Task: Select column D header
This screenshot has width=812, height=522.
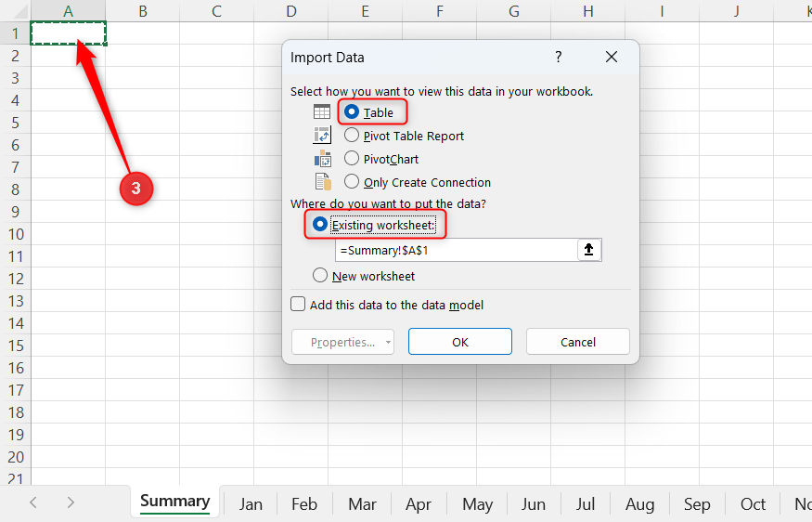Action: 291,11
